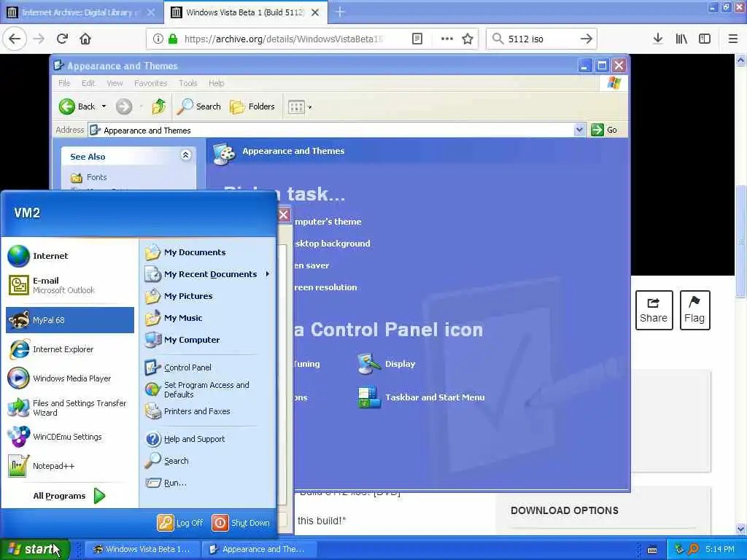The height and width of the screenshot is (560, 747).
Task: Click the Share button on archive page
Action: [x=654, y=311]
